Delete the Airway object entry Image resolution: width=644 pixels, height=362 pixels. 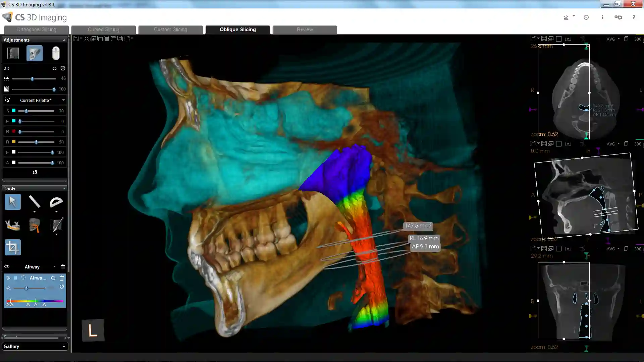click(x=62, y=278)
